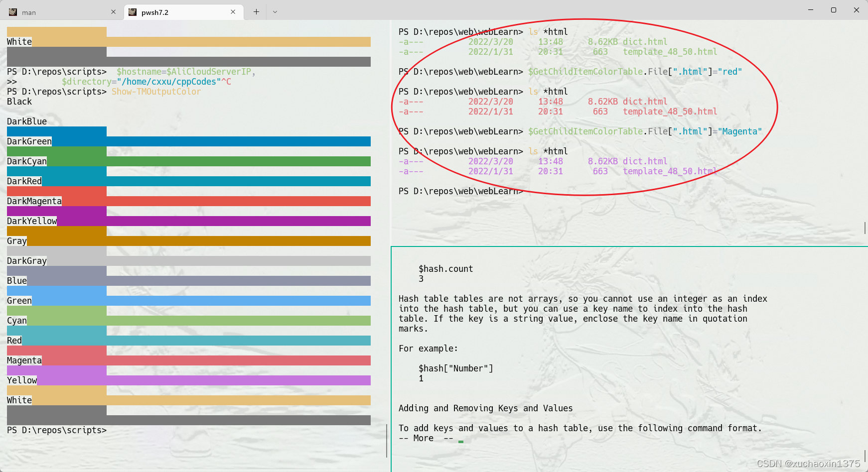The height and width of the screenshot is (472, 868).
Task: Select the template_48_50.html filename
Action: click(x=670, y=51)
